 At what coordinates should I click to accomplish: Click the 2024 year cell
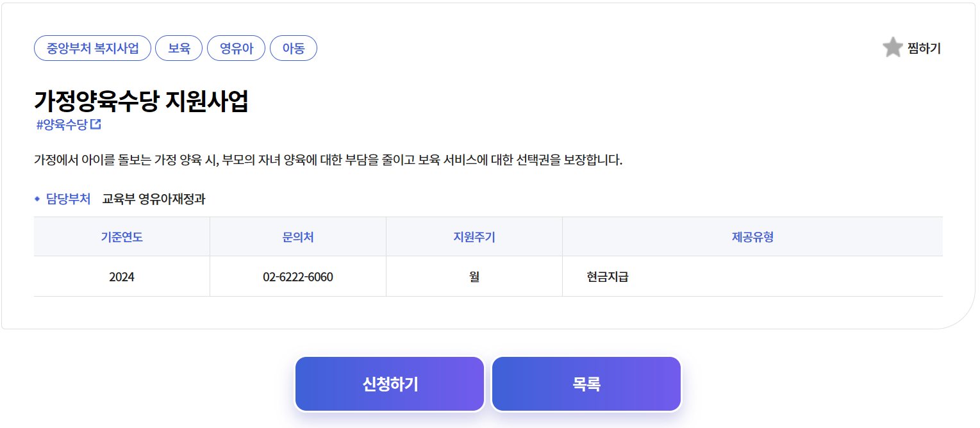coord(122,277)
